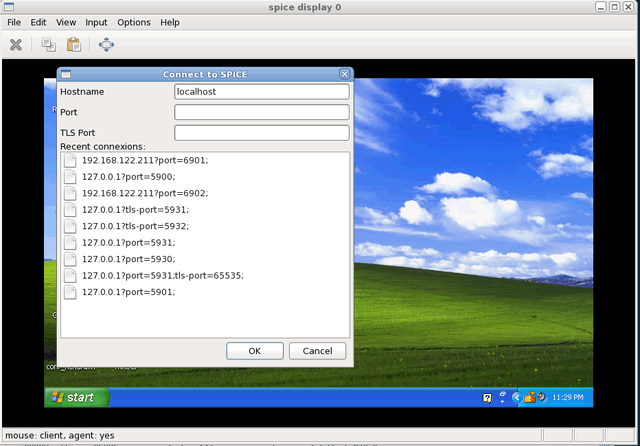640x446 pixels.
Task: Click the document icon beside port=5900 entry
Action: [70, 177]
